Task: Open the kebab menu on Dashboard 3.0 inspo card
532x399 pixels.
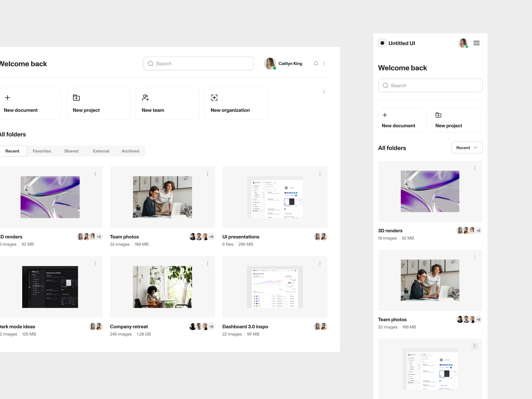Action: coord(320,264)
